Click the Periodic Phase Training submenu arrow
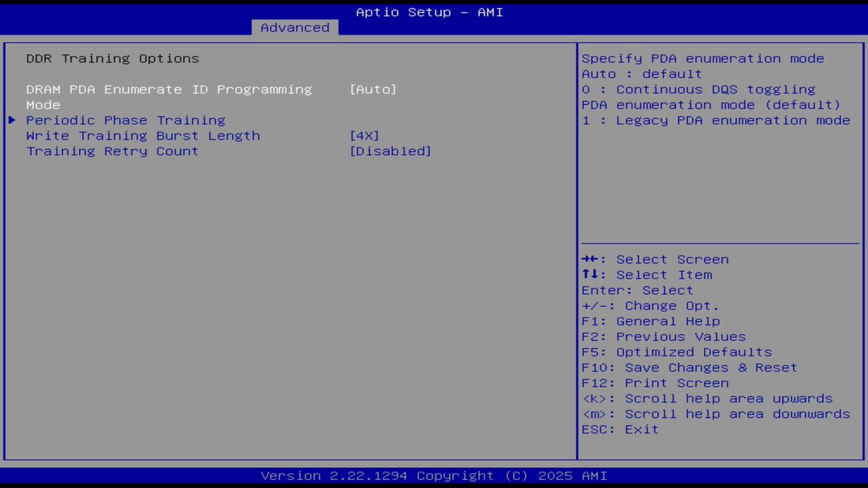 [x=12, y=120]
